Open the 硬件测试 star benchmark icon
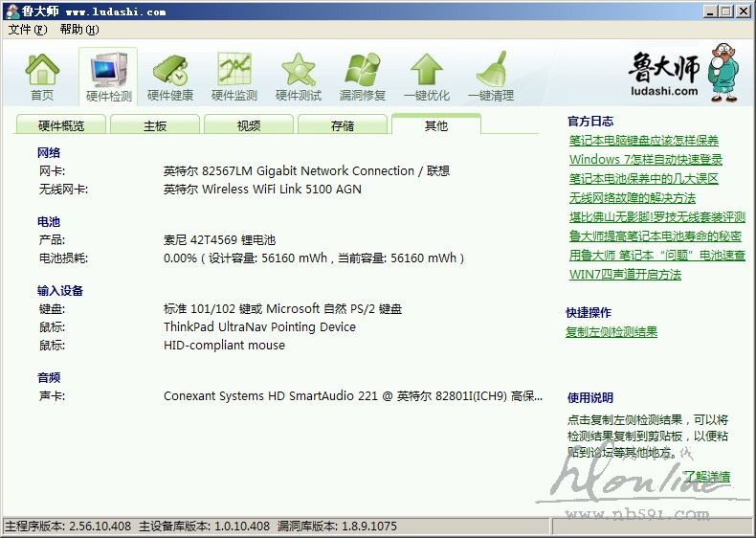The width and height of the screenshot is (756, 538). pos(299,78)
